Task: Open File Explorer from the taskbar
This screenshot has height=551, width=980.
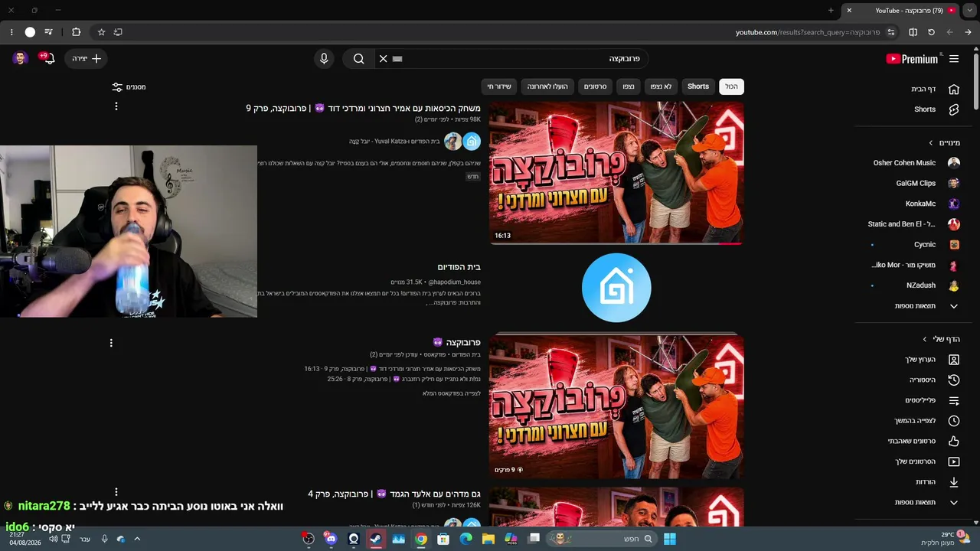Action: click(x=488, y=539)
